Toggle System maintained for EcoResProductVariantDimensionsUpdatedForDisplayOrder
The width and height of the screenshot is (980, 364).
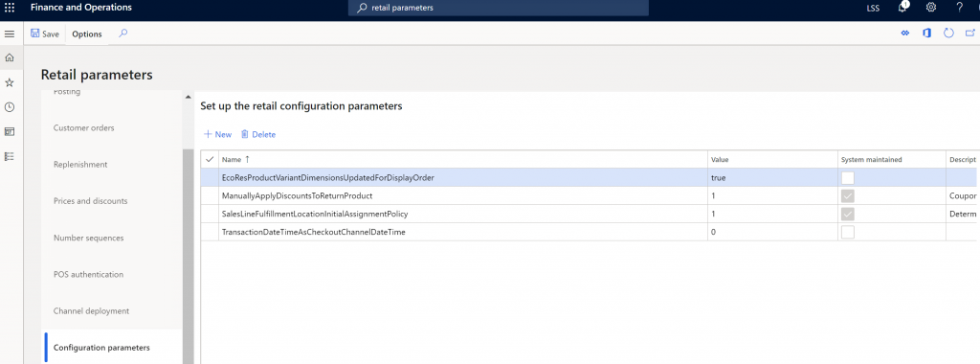848,177
